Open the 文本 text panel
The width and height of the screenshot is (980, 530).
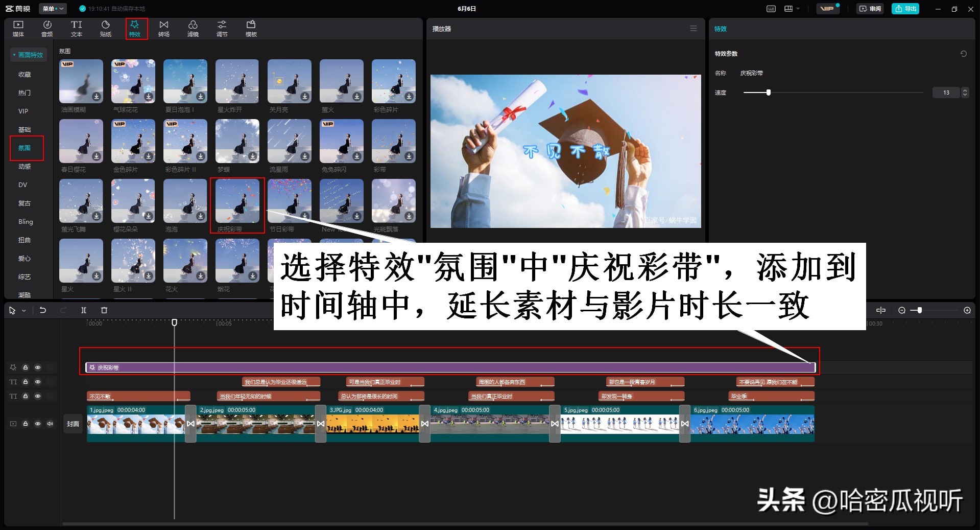76,28
